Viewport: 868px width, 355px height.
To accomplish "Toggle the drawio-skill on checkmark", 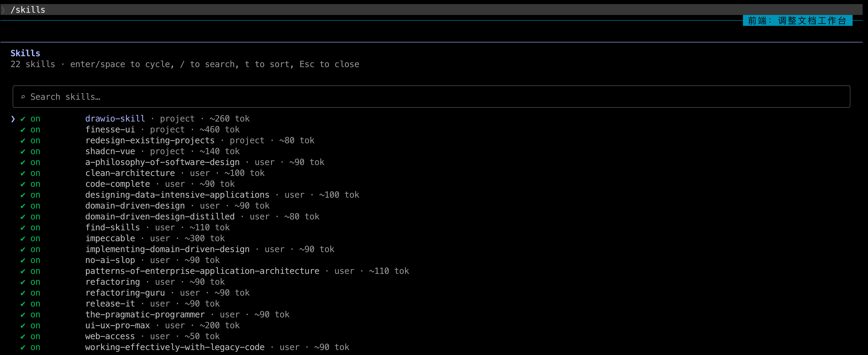I will click(23, 119).
